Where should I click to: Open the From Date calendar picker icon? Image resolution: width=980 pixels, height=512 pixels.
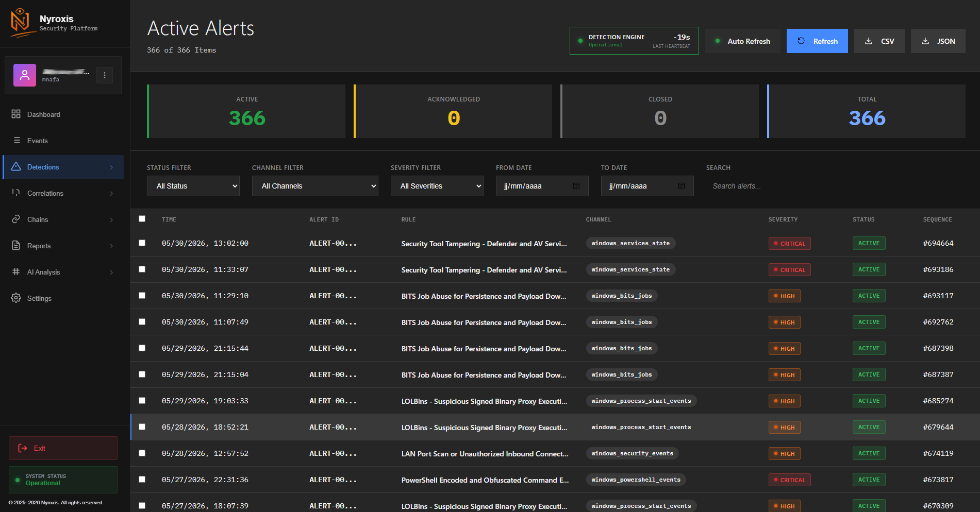click(576, 186)
